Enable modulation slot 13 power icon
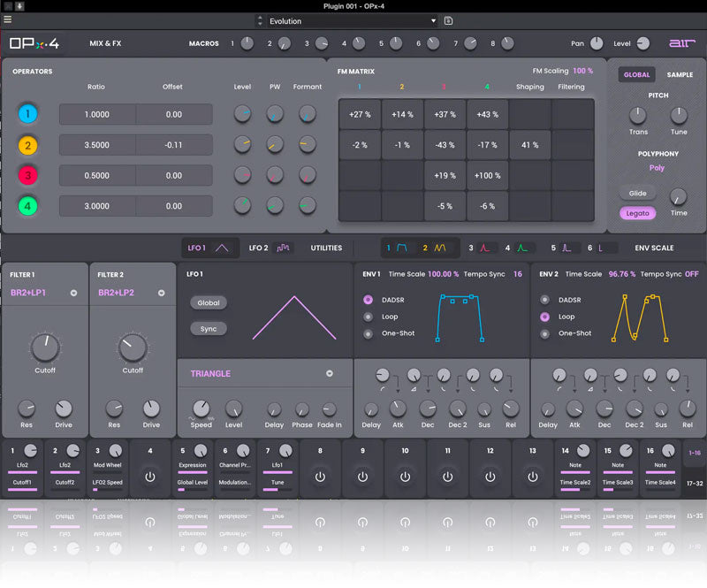 coord(533,477)
